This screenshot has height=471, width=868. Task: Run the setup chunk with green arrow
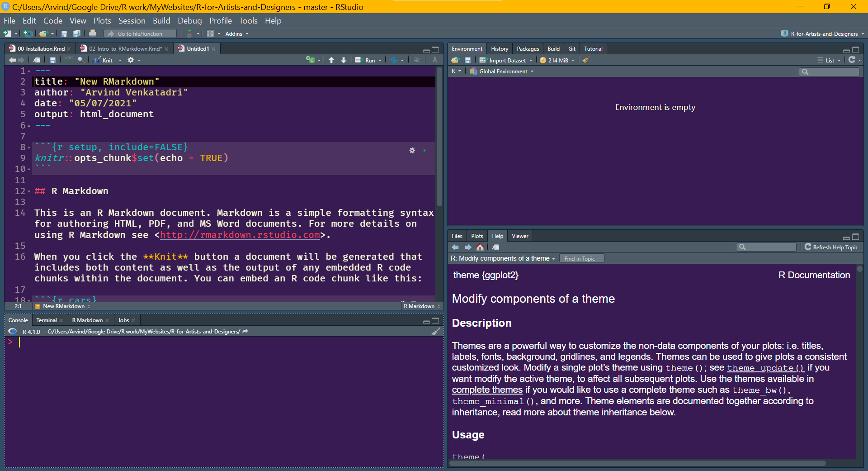click(425, 150)
